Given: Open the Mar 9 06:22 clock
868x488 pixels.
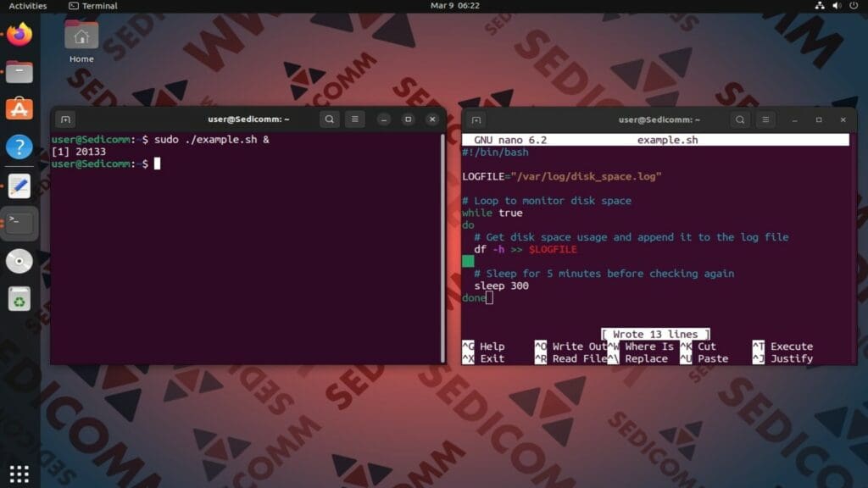Looking at the screenshot, I should point(455,6).
